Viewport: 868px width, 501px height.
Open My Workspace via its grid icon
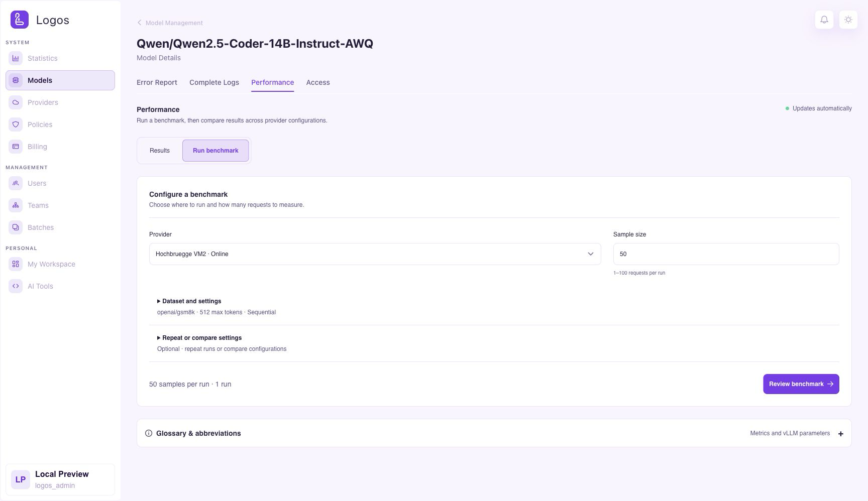tap(16, 264)
